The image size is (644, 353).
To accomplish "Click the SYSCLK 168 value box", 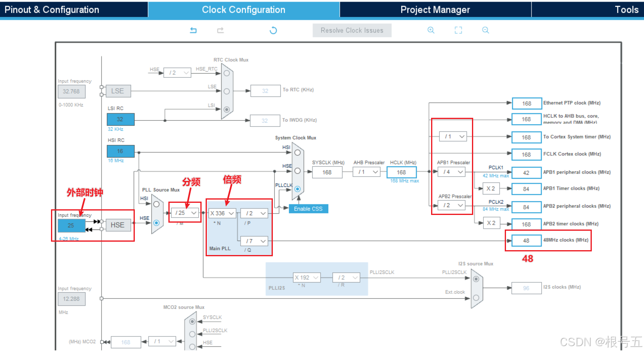I will [x=327, y=172].
